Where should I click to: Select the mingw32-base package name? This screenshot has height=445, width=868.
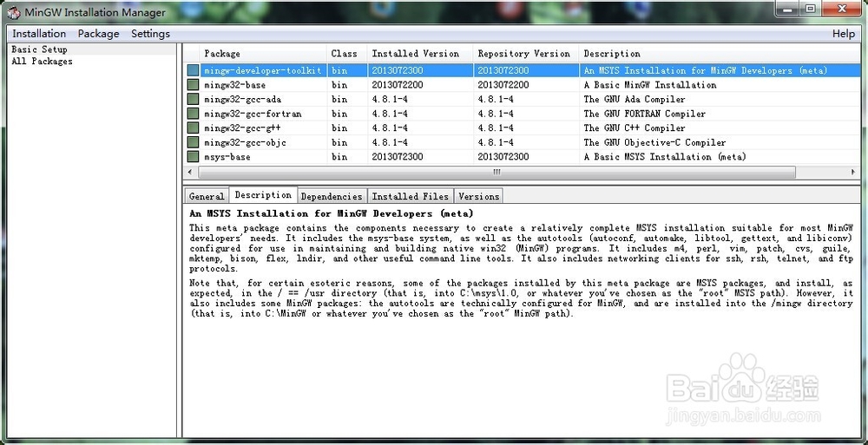(234, 85)
